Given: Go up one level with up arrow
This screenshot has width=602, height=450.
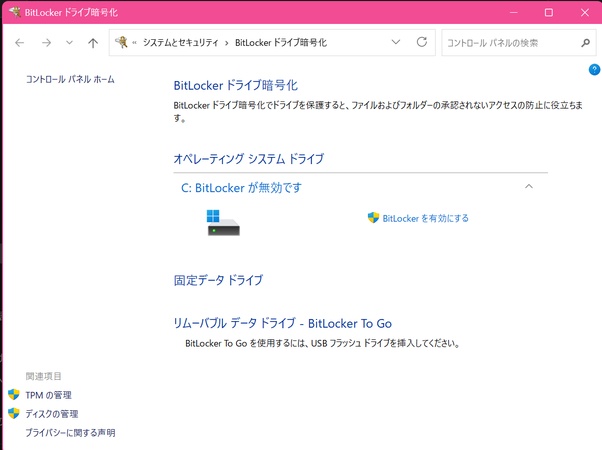Looking at the screenshot, I should 93,43.
